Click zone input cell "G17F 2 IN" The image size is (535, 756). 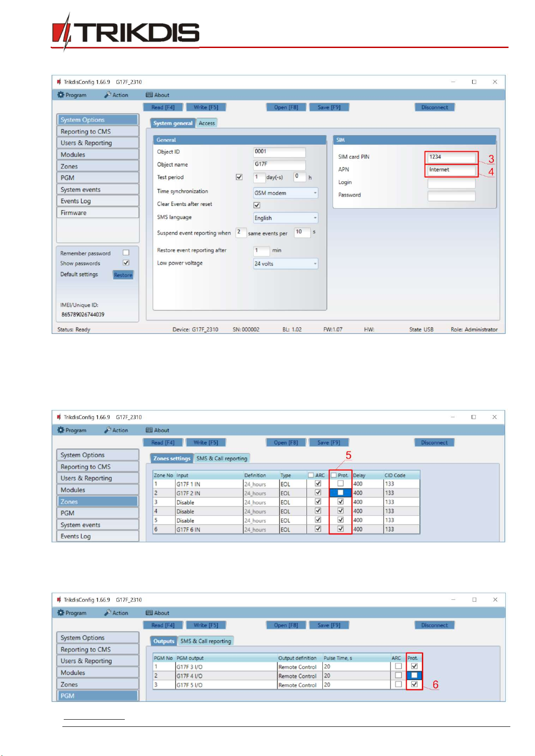[209, 493]
